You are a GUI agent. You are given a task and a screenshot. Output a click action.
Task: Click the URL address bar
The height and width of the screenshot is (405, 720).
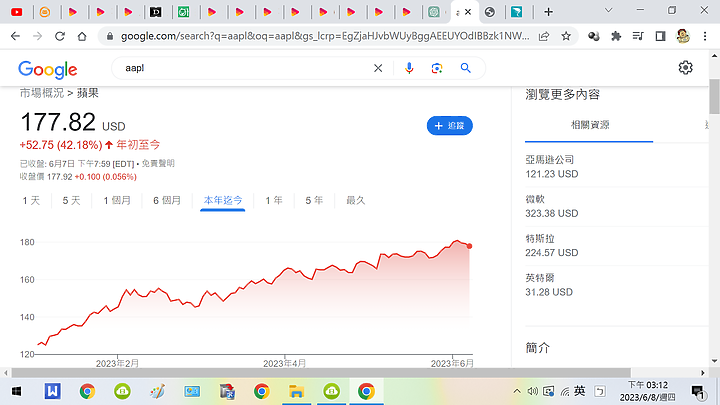coord(325,36)
